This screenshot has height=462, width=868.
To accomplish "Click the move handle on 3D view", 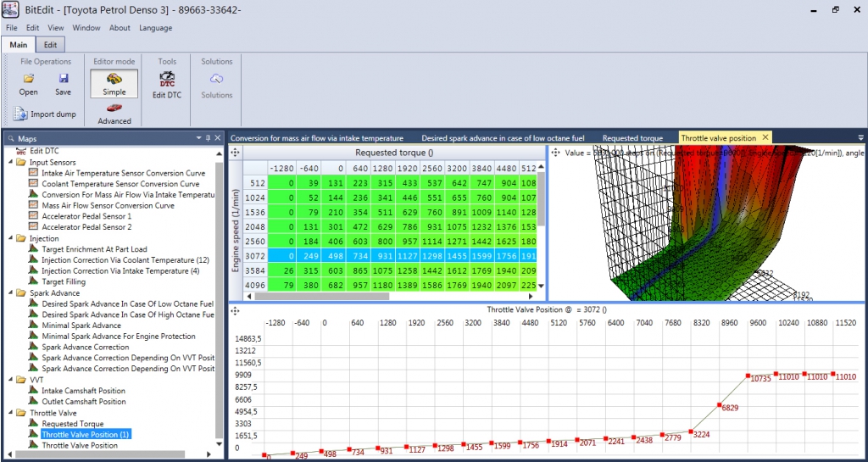I will 555,152.
